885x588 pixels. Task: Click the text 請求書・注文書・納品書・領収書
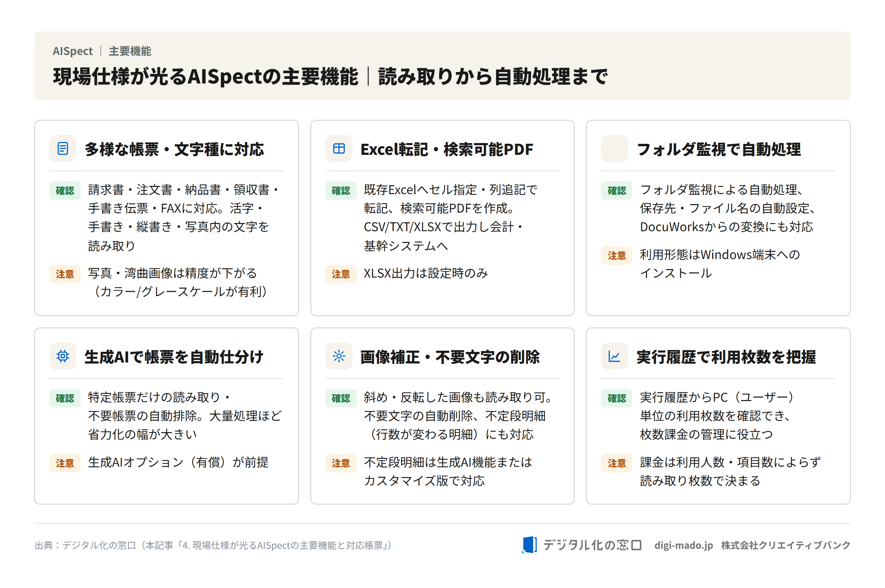click(x=179, y=190)
